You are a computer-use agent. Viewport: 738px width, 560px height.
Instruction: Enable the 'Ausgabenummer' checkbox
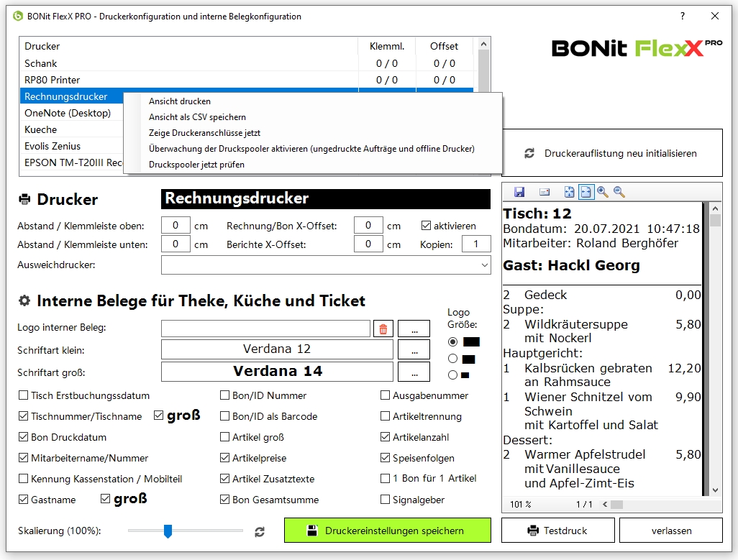pos(385,395)
